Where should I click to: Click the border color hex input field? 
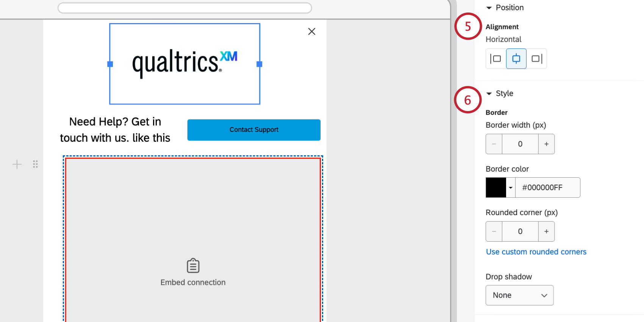[x=548, y=188]
